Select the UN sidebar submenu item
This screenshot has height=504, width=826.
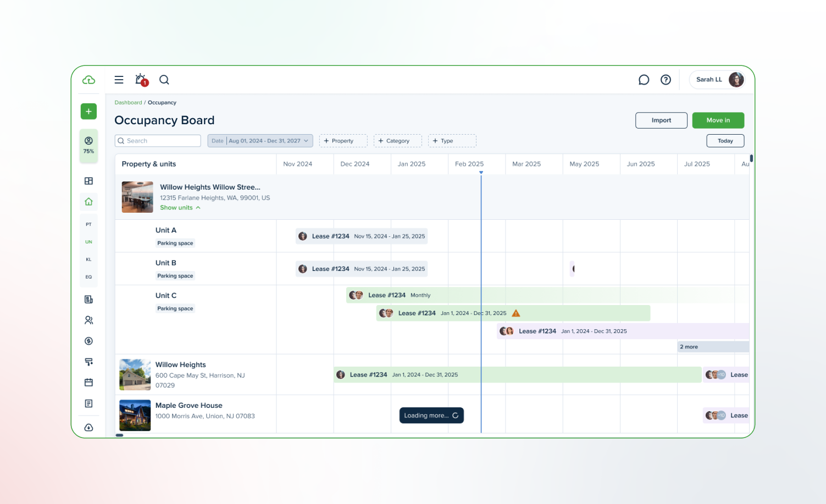point(88,242)
